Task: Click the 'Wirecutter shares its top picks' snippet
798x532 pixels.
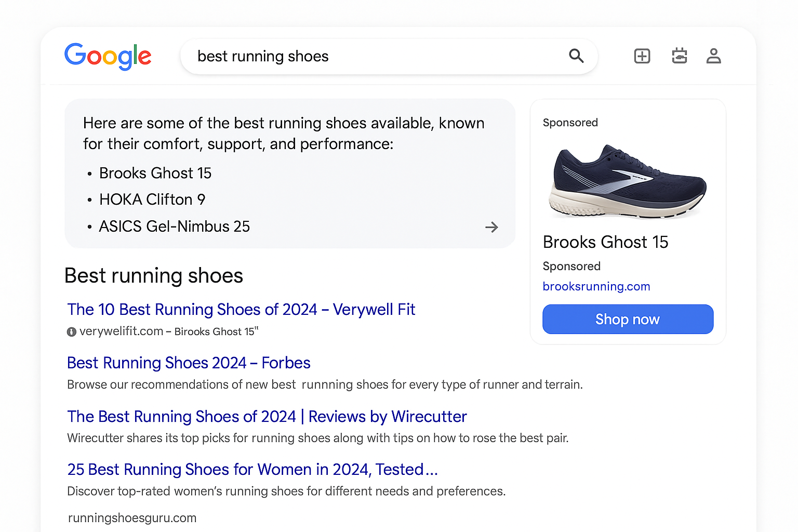Action: [x=317, y=438]
